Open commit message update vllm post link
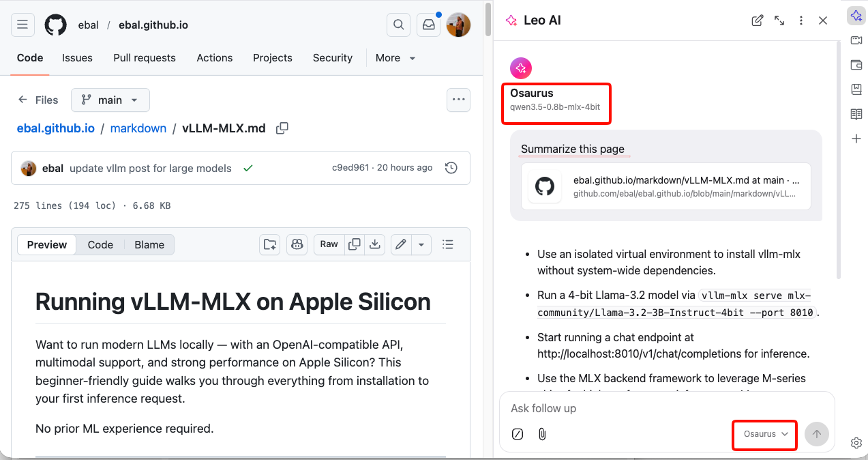Viewport: 868px width, 460px height. (151, 168)
